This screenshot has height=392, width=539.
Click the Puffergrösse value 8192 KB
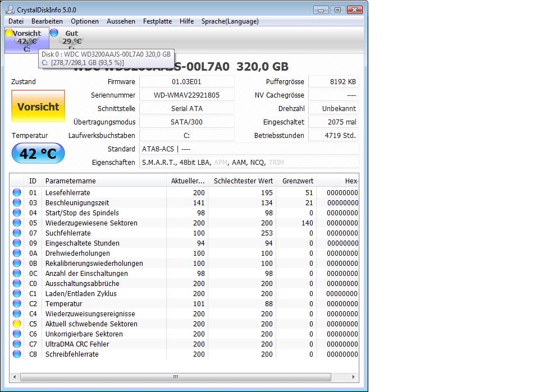(x=334, y=82)
